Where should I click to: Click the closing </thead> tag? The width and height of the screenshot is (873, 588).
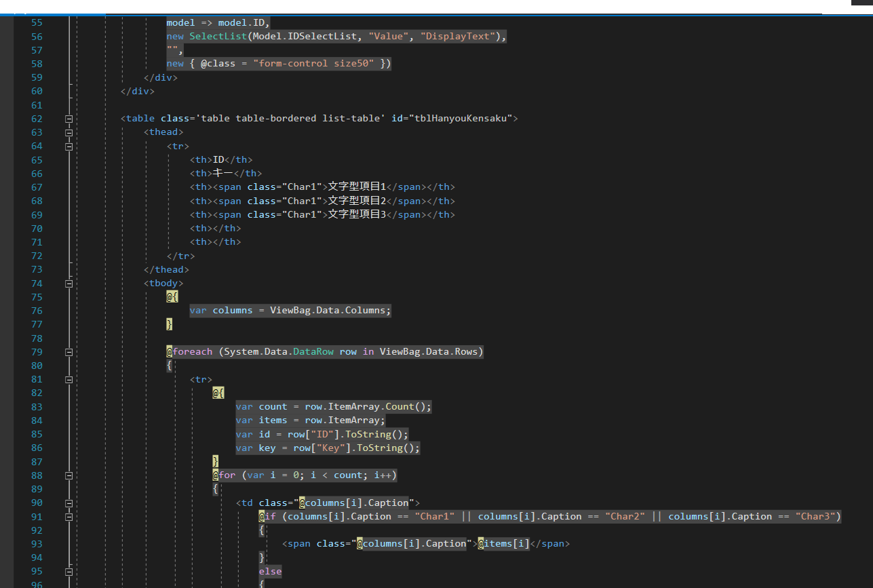[167, 270]
